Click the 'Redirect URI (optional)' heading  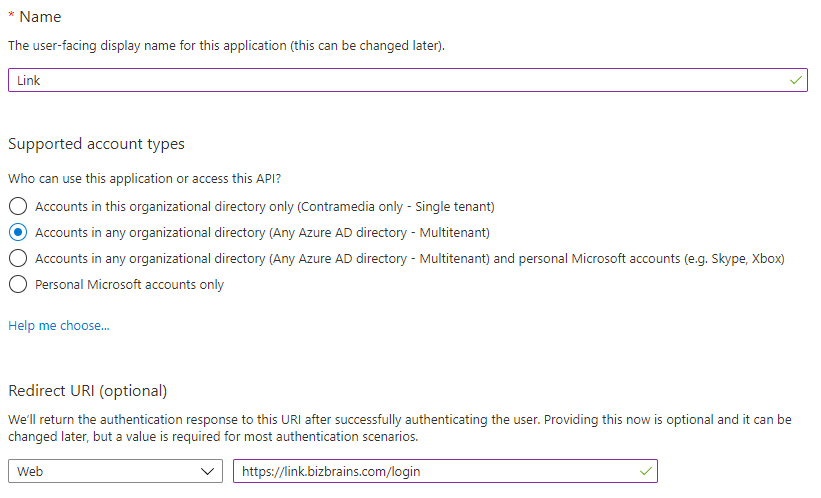[x=88, y=390]
